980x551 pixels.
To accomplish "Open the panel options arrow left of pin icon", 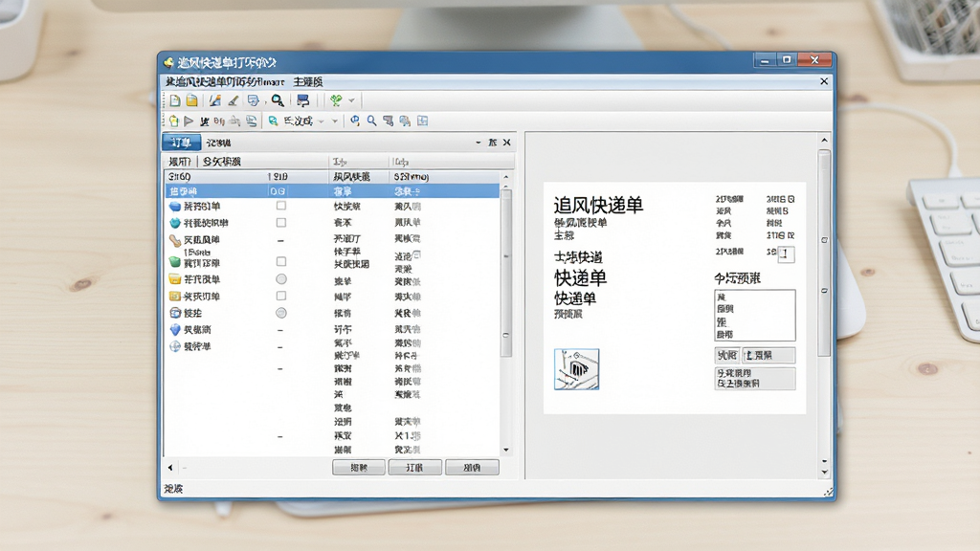I will (x=479, y=143).
